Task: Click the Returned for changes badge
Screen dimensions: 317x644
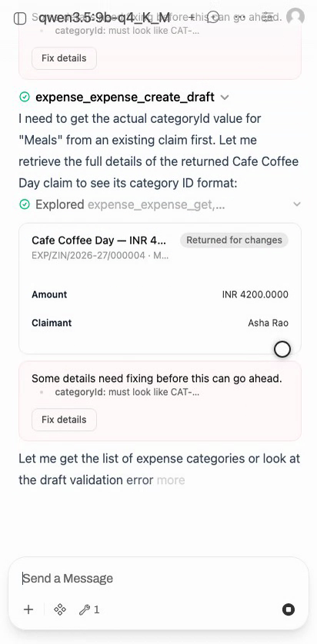Action: pos(234,241)
